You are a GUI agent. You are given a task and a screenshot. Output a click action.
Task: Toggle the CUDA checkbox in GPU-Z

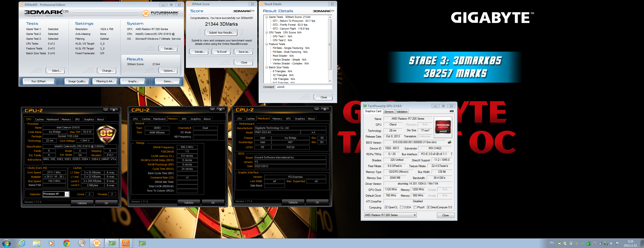pyautogui.click(x=401, y=207)
